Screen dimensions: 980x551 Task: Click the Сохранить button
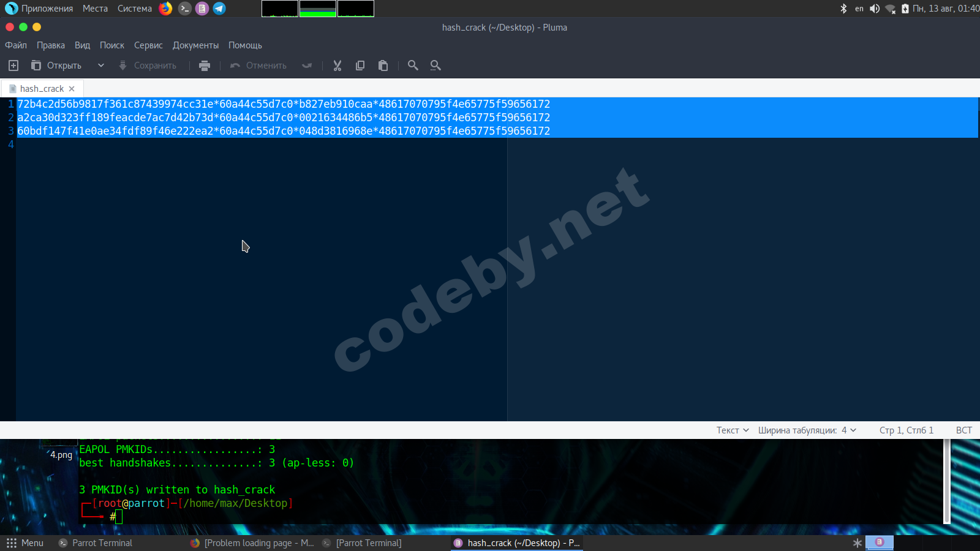pos(147,66)
